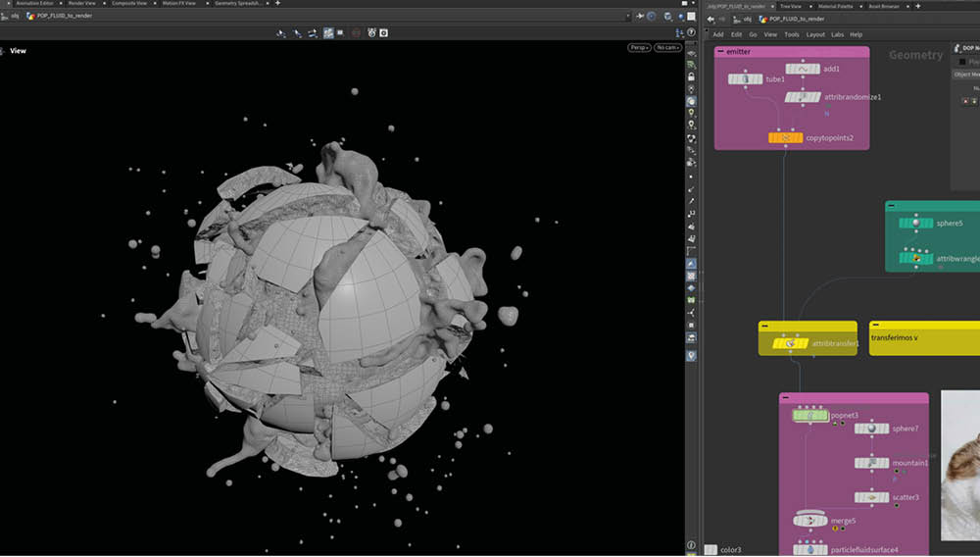Open the Labs menu
The width and height of the screenshot is (980, 557).
(x=837, y=34)
